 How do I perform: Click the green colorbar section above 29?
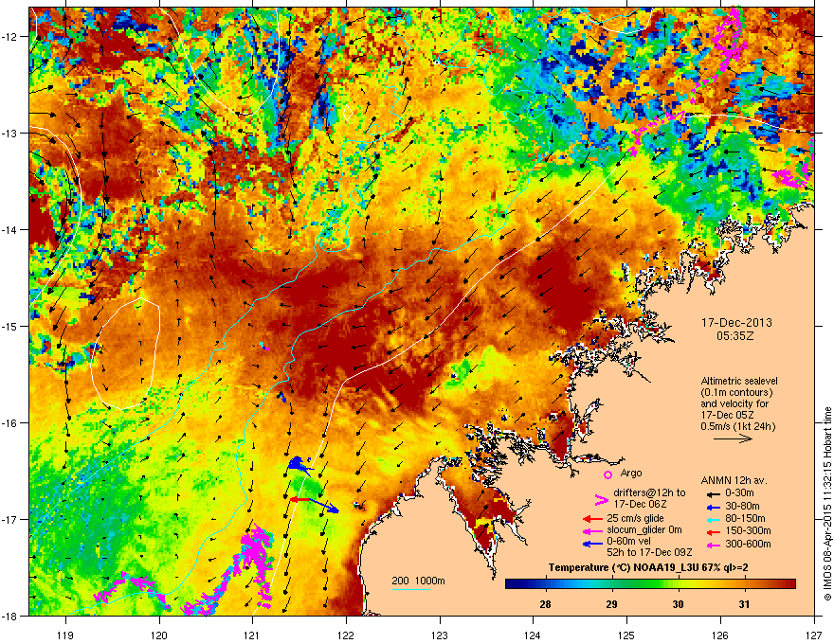point(611,584)
